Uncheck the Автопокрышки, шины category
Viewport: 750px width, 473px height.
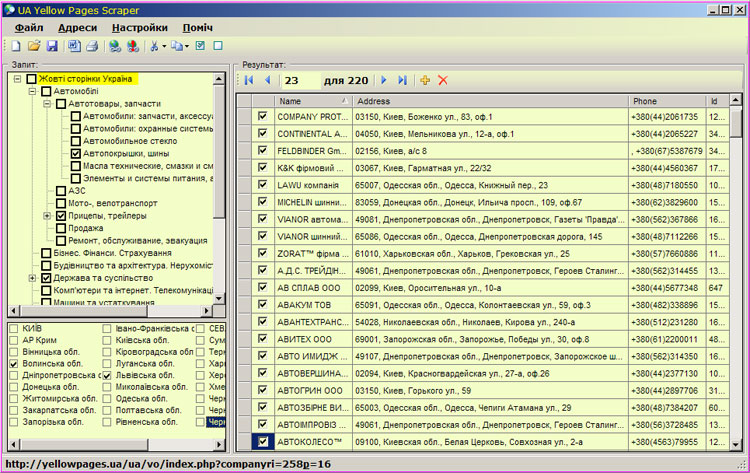point(76,154)
